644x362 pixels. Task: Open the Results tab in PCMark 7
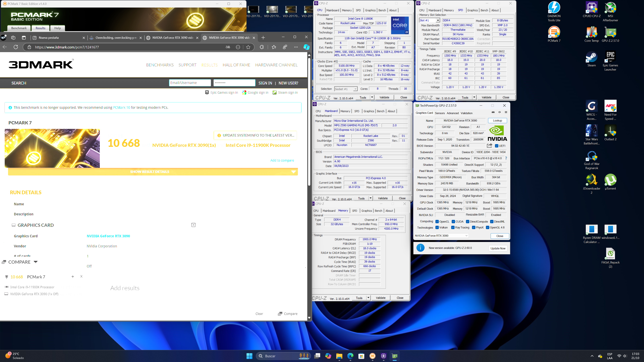coord(40,28)
